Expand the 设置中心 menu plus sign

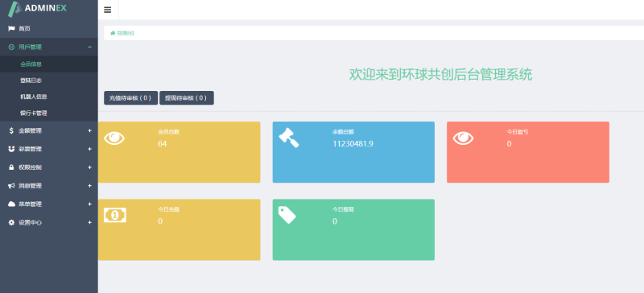(89, 222)
